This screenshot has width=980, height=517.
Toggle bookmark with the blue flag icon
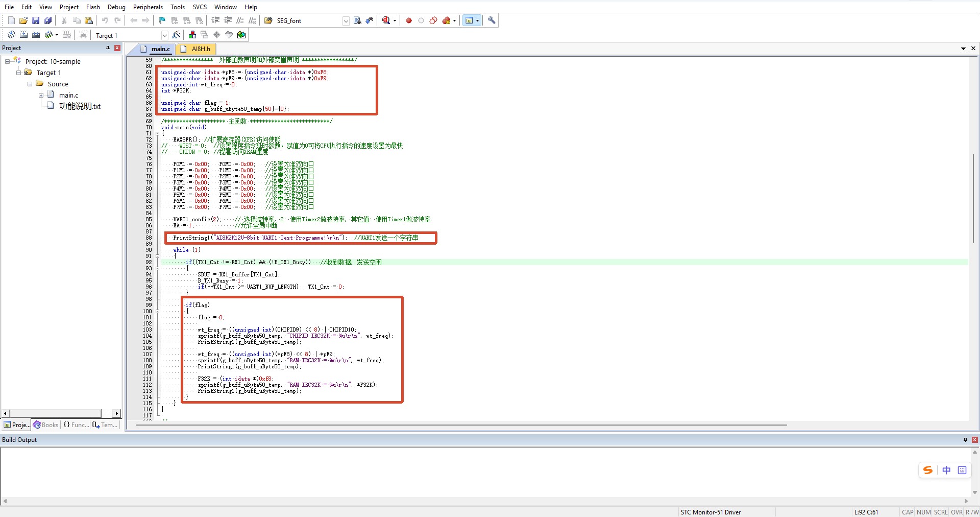(x=162, y=20)
